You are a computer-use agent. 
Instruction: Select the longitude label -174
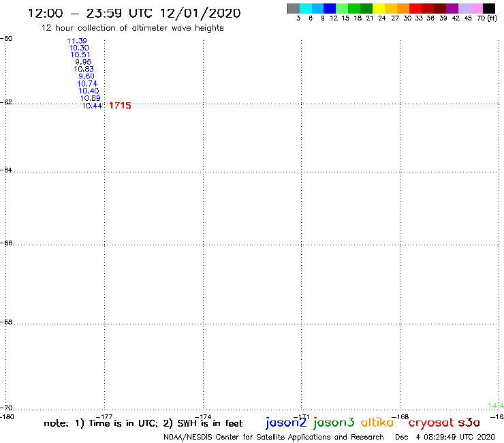203,417
